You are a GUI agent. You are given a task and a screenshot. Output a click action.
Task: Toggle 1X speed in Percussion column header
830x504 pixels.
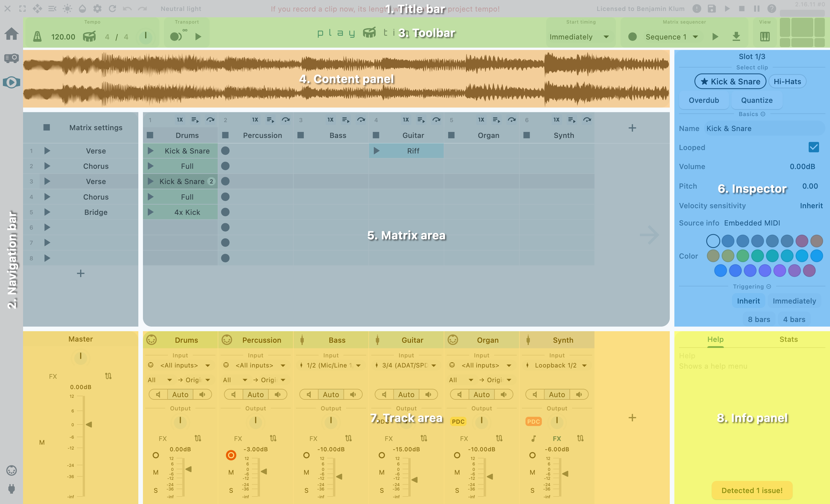[255, 120]
